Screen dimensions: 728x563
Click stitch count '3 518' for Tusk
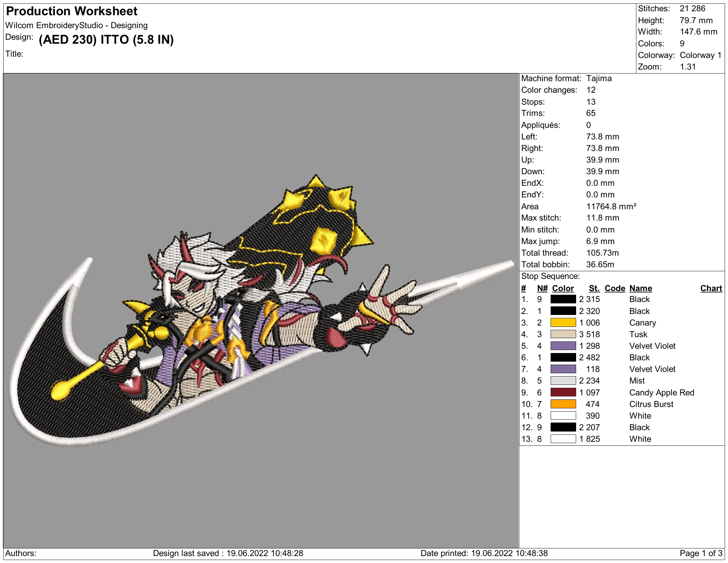click(589, 334)
